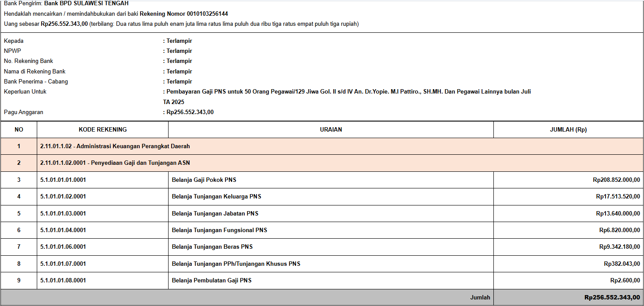Click the JUMLAH (Rp) column header
Image resolution: width=644 pixels, height=306 pixels.
click(x=568, y=130)
